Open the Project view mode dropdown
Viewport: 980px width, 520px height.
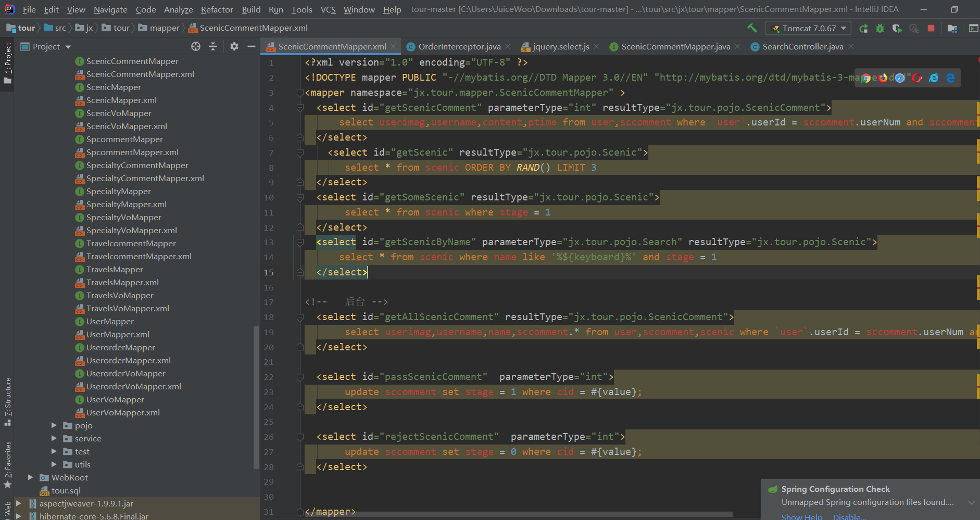(67, 46)
